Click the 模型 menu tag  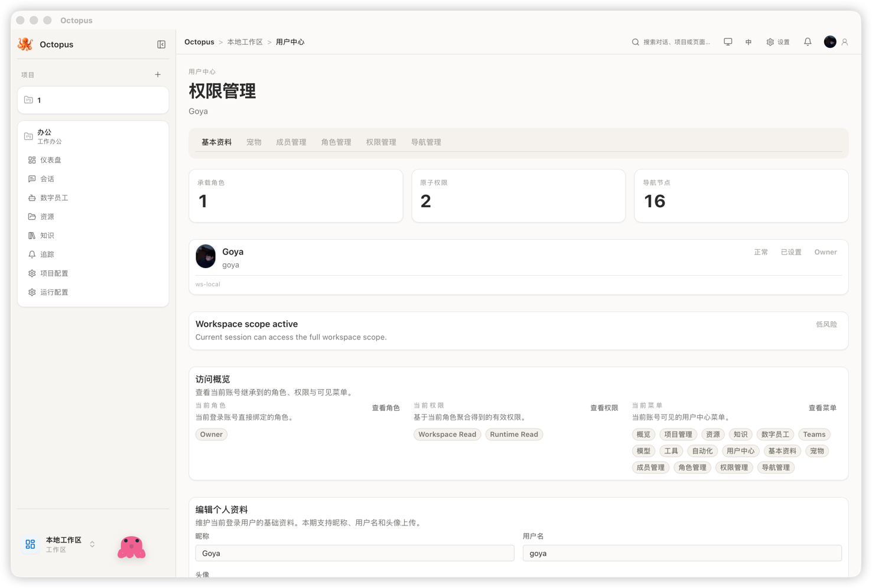(643, 451)
